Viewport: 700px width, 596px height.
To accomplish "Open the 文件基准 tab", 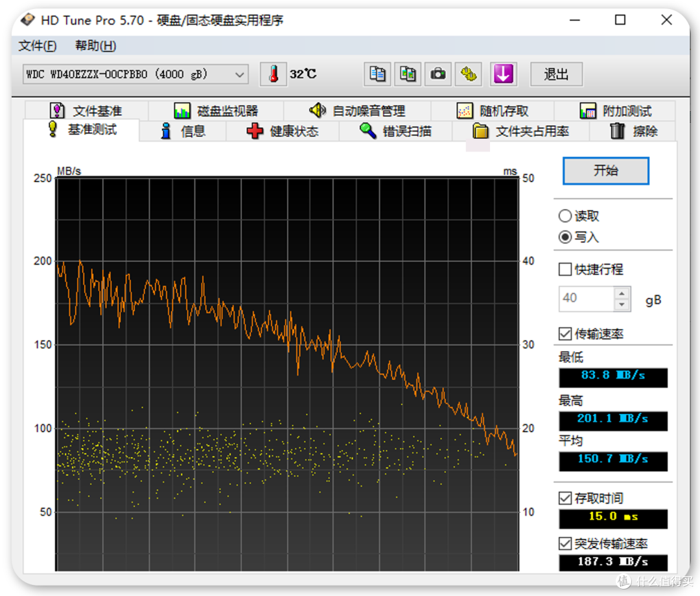I will point(86,111).
